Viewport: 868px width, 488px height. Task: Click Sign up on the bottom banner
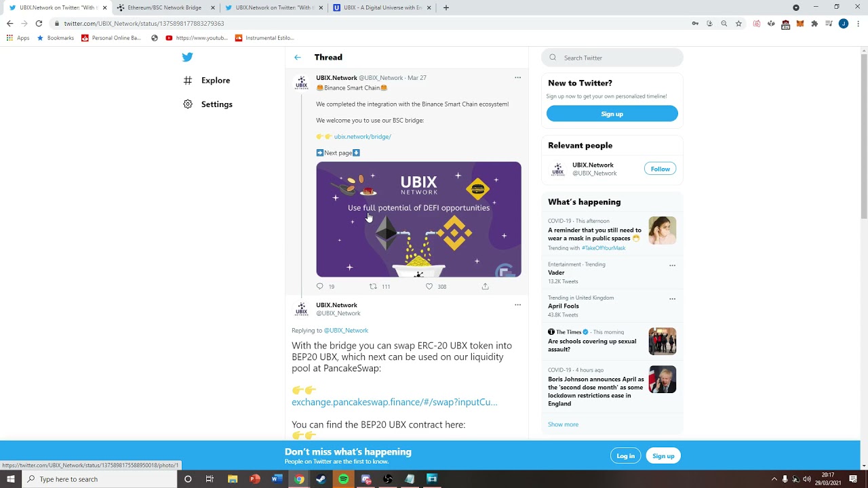[663, 456]
